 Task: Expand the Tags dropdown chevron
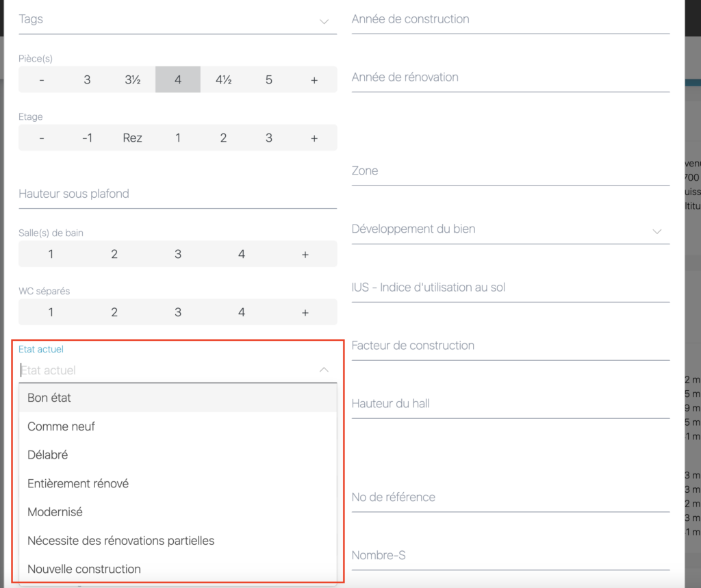(324, 21)
